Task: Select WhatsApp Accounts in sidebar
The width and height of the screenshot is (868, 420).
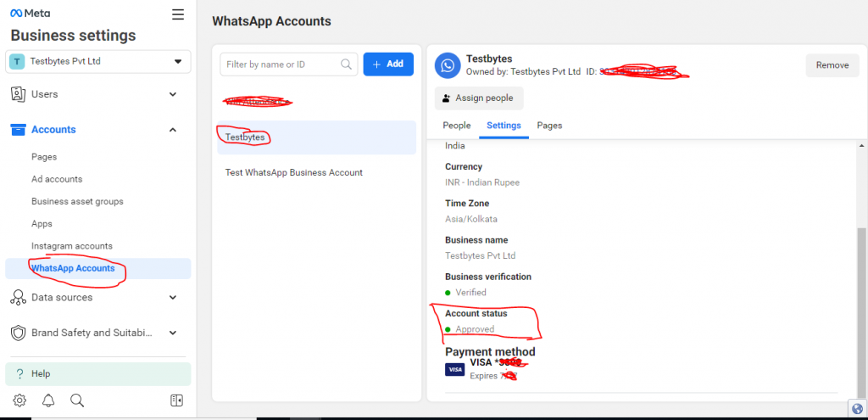Action: pos(98,269)
